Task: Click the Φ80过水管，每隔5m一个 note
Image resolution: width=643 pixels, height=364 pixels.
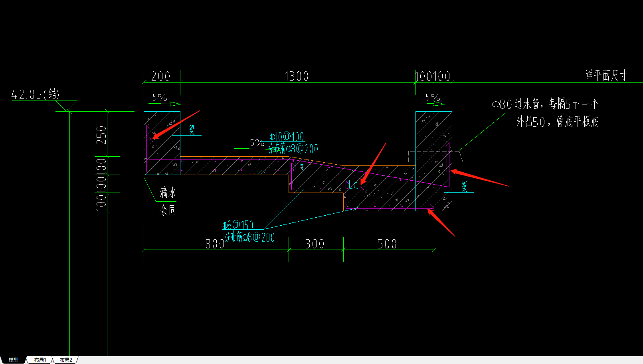Action: pyautogui.click(x=545, y=104)
